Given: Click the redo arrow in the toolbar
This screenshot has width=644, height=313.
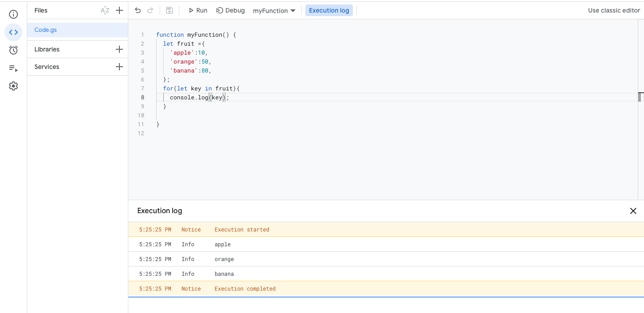Looking at the screenshot, I should click(150, 10).
